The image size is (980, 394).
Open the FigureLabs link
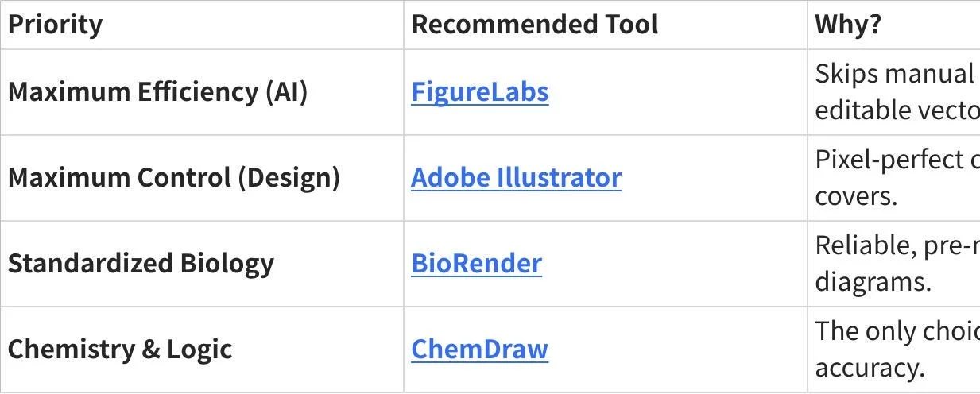click(479, 92)
